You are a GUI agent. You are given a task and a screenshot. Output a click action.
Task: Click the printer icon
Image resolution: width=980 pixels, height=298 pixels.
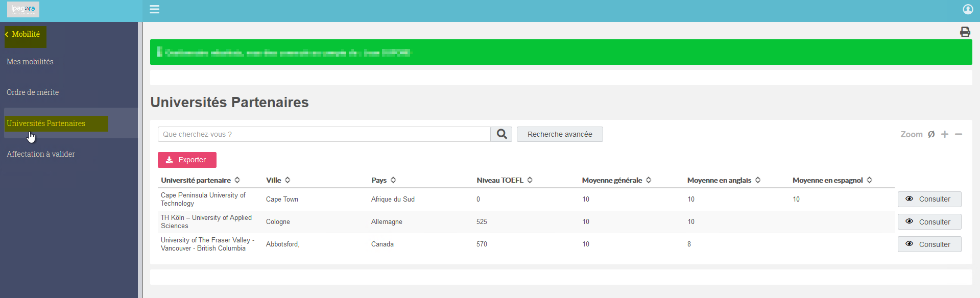(965, 32)
